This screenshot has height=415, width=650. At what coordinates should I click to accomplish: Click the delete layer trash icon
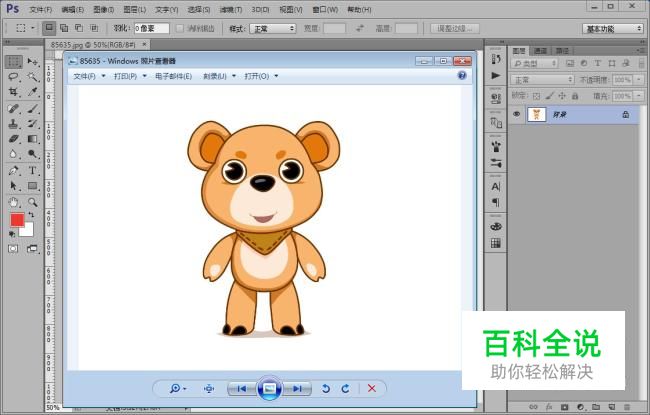tap(627, 407)
